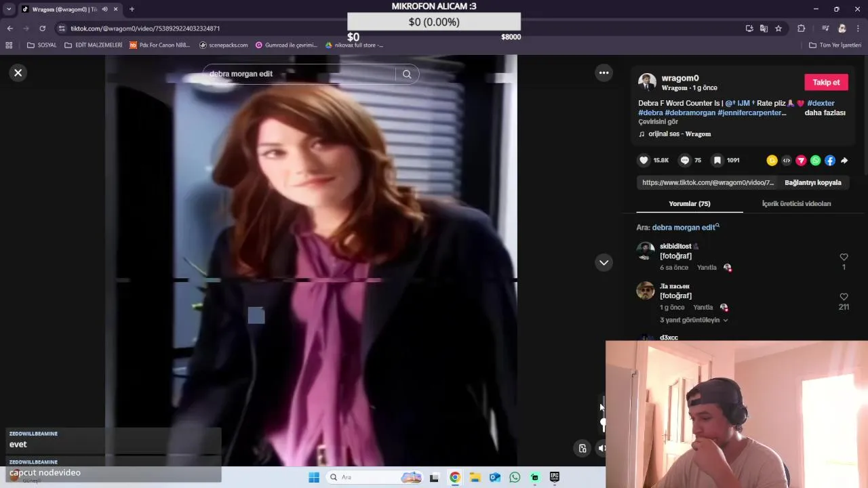Open Pdx For Canon N88 bookmark
Screen dimensions: 868x488
coord(160,45)
